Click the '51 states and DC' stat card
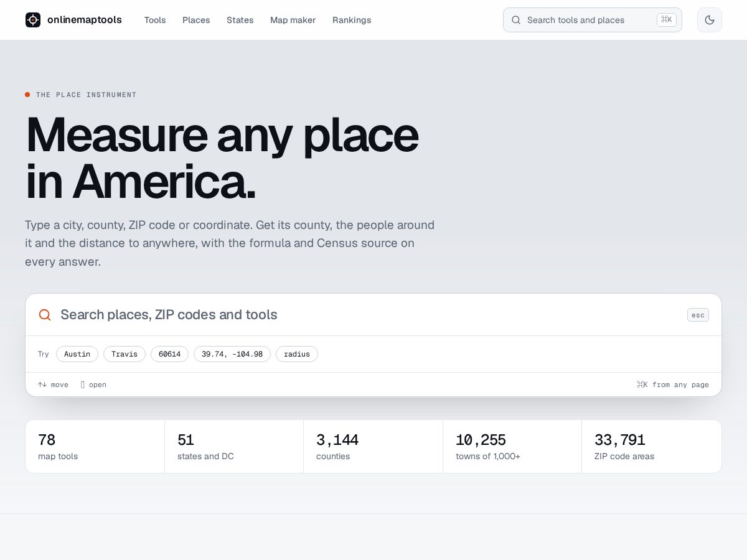Viewport: 747px width, 560px height. click(x=234, y=447)
